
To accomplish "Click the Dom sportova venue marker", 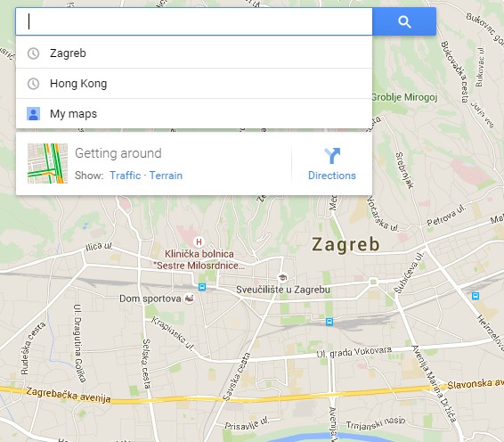I will (190, 299).
